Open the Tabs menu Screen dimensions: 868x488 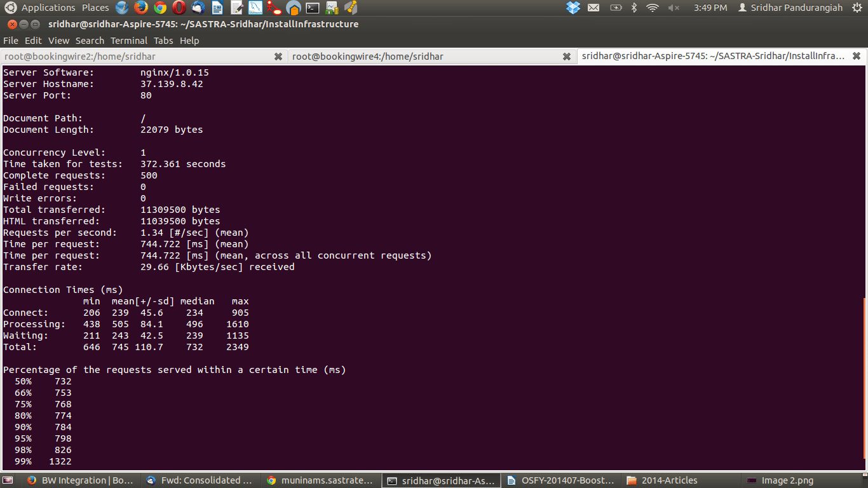click(163, 41)
